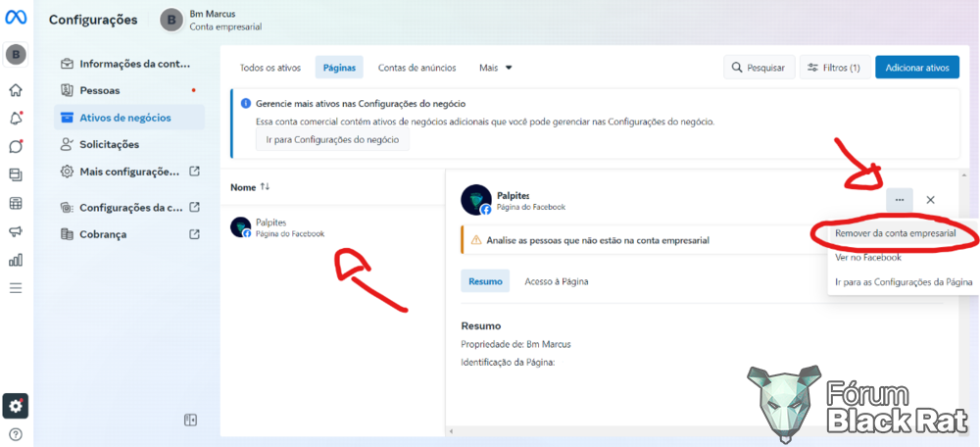Click the Meta logo icon
This screenshot has height=447, width=980.
(16, 18)
